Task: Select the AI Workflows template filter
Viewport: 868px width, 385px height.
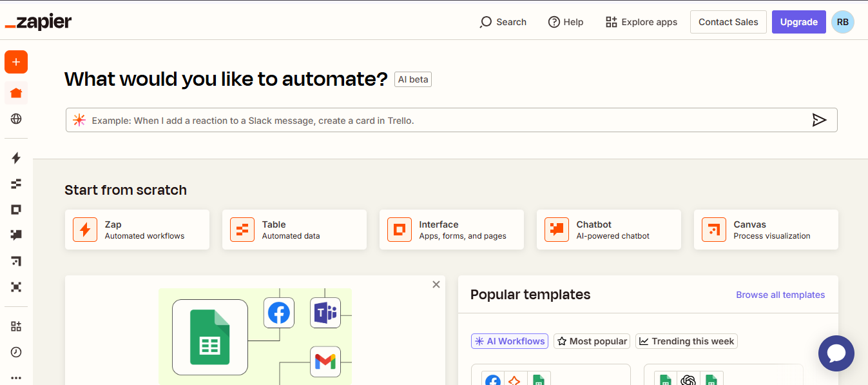Action: [510, 341]
